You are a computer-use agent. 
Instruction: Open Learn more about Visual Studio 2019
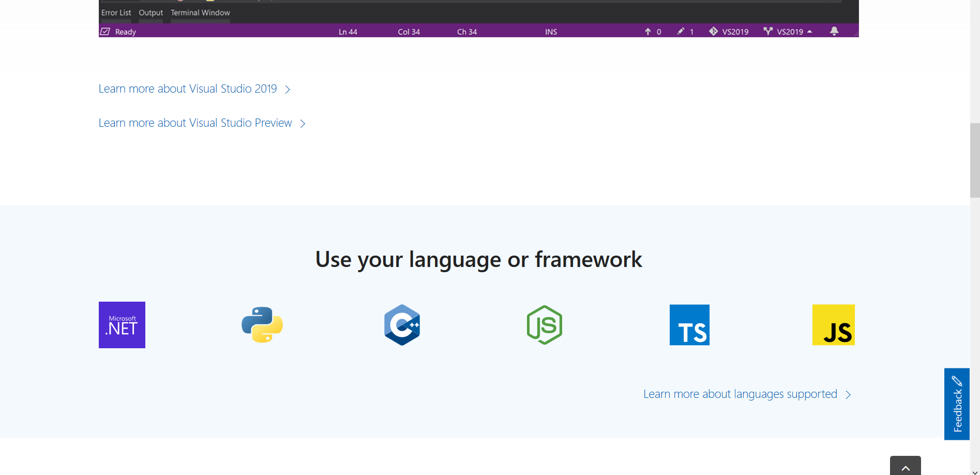point(194,89)
